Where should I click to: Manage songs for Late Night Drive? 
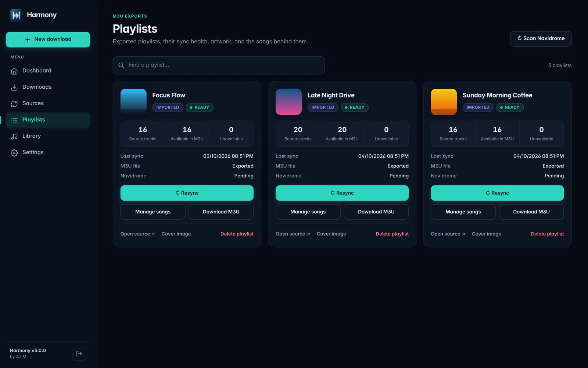click(308, 212)
